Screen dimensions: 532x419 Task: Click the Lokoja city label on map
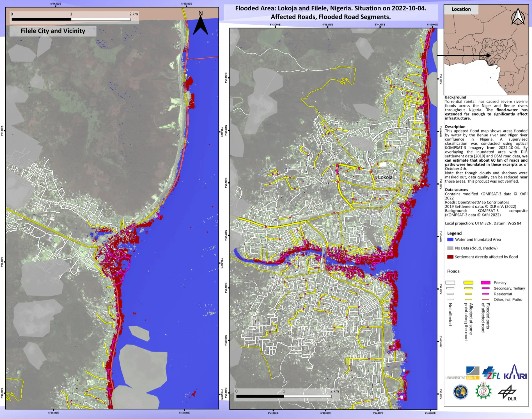[x=385, y=177]
